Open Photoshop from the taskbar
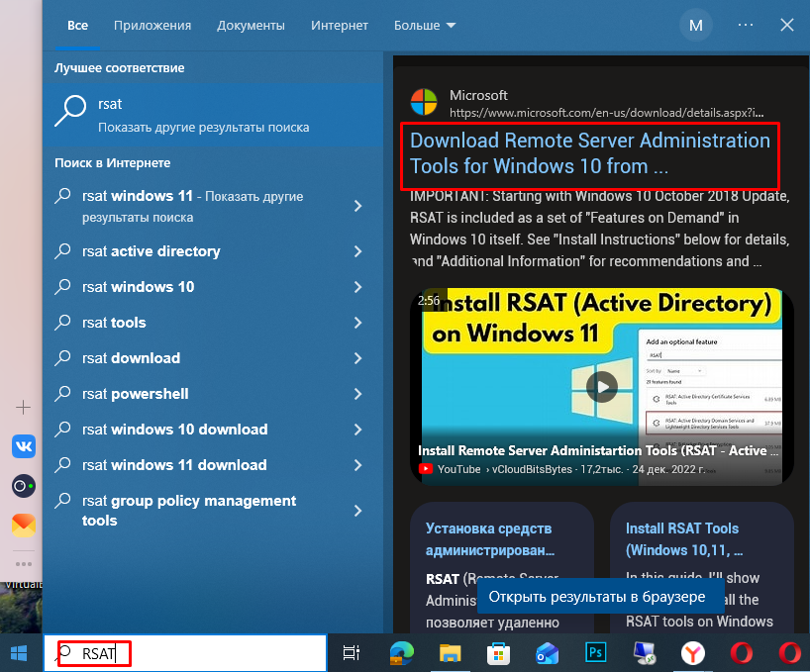 tap(595, 653)
